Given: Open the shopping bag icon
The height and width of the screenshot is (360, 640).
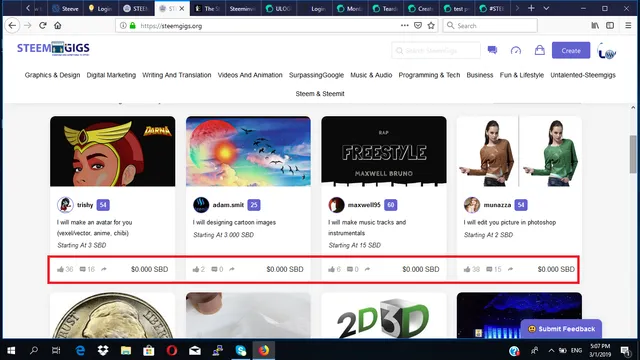Looking at the screenshot, I should [x=540, y=50].
